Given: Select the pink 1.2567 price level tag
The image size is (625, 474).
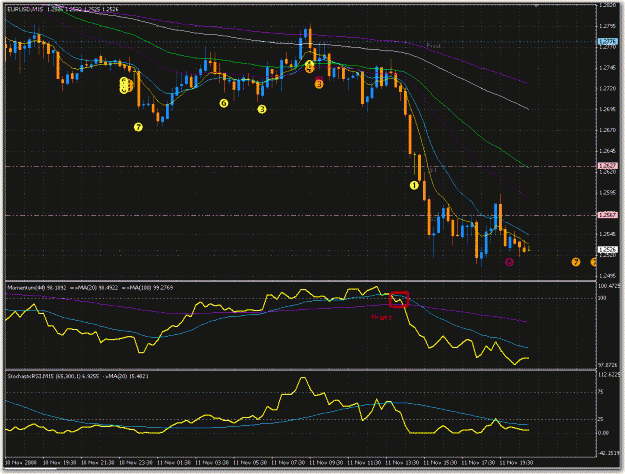Looking at the screenshot, I should coord(608,215).
